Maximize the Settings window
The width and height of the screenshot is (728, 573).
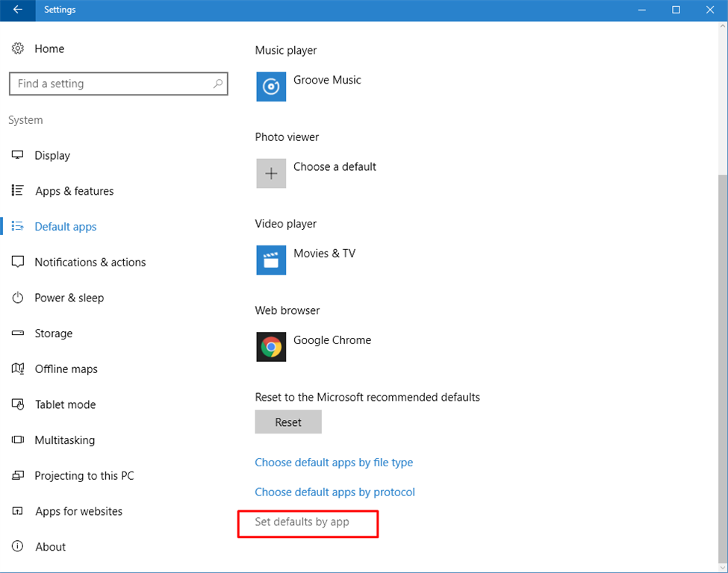pyautogui.click(x=676, y=10)
